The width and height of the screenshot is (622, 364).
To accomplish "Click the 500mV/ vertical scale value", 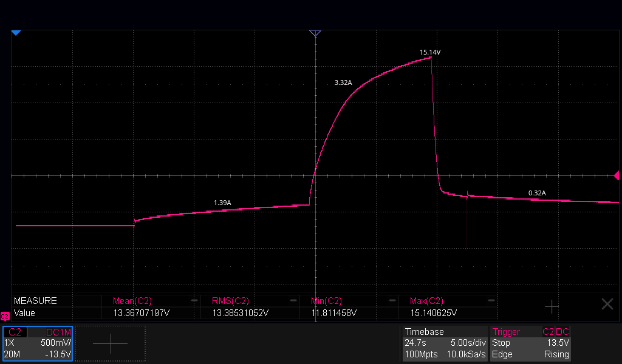I will click(56, 343).
